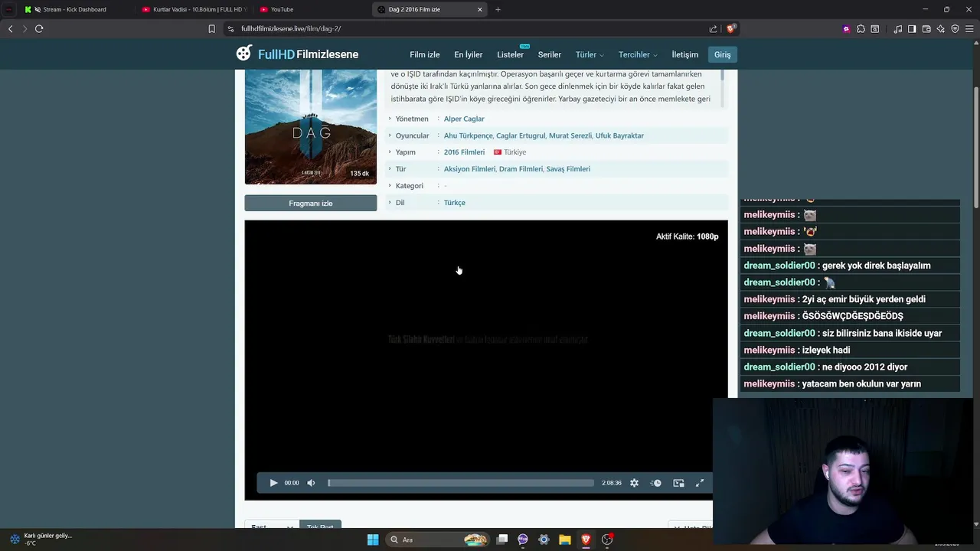Play the movie in the video player

(x=273, y=483)
